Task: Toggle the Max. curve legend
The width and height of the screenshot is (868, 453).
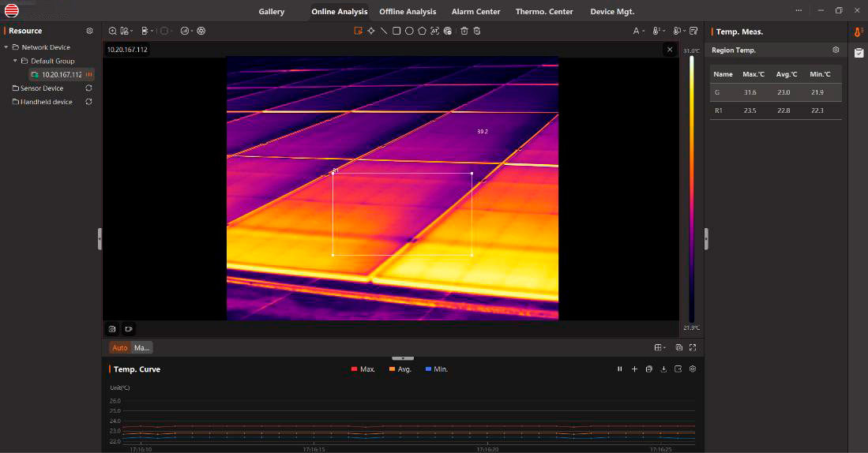Action: 363,369
